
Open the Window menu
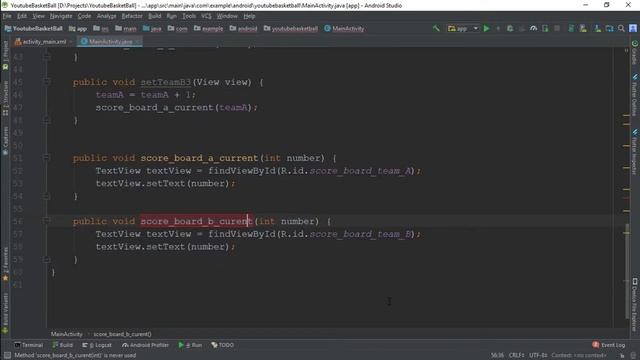click(x=227, y=16)
